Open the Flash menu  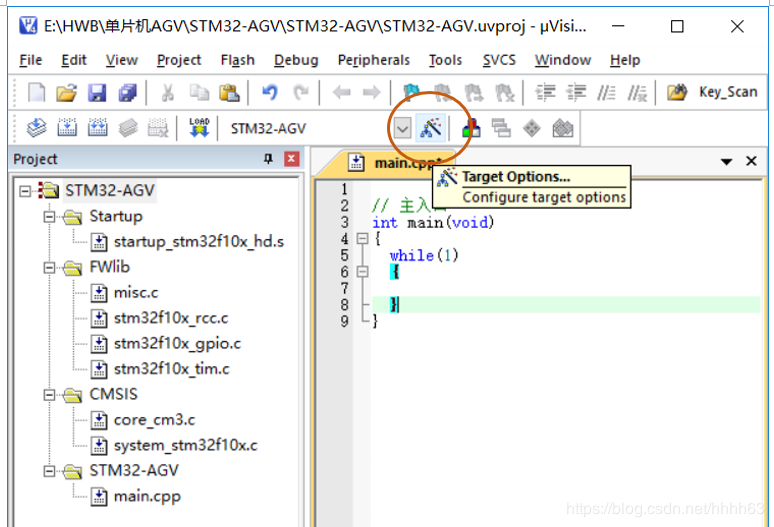[237, 60]
